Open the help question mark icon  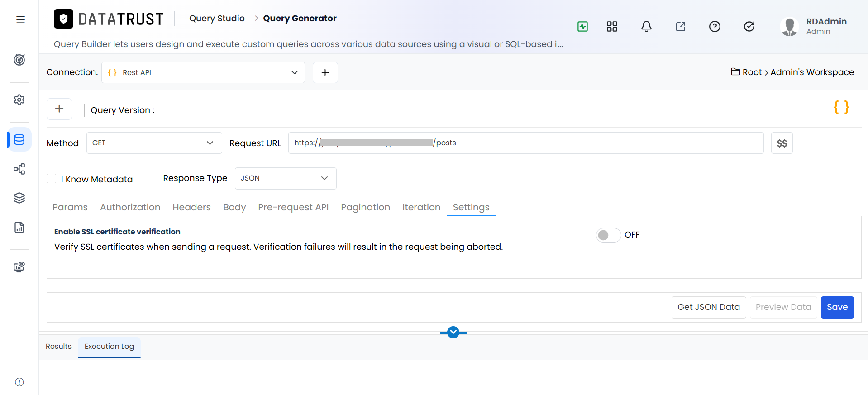click(x=715, y=26)
